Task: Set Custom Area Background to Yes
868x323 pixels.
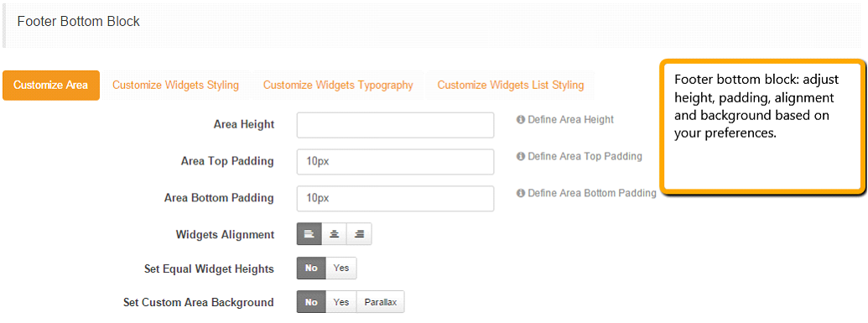Action: pyautogui.click(x=341, y=303)
